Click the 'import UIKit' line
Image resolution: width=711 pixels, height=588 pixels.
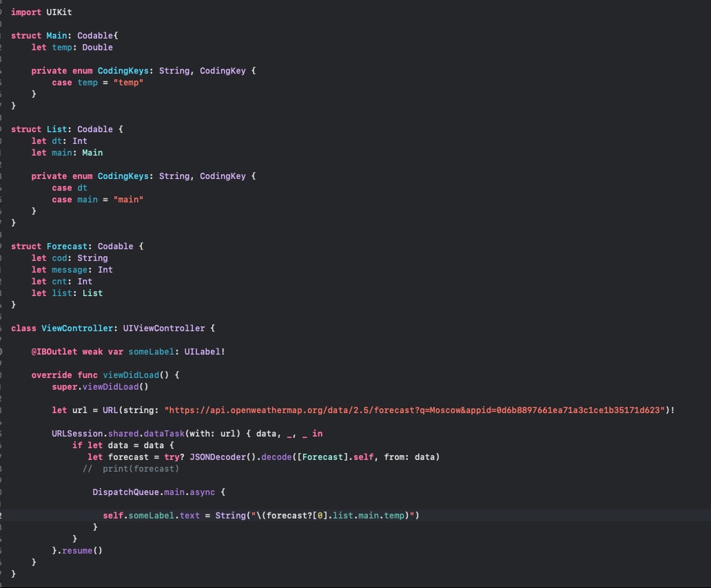point(41,12)
